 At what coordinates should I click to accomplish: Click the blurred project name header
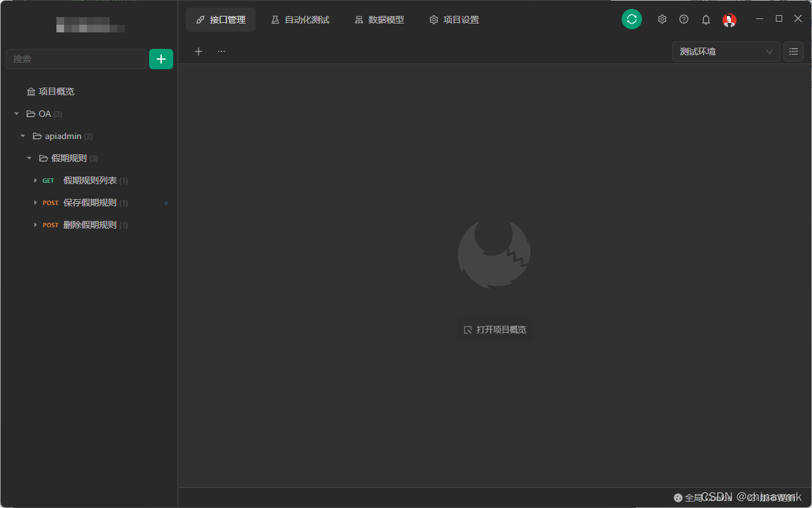(90, 25)
